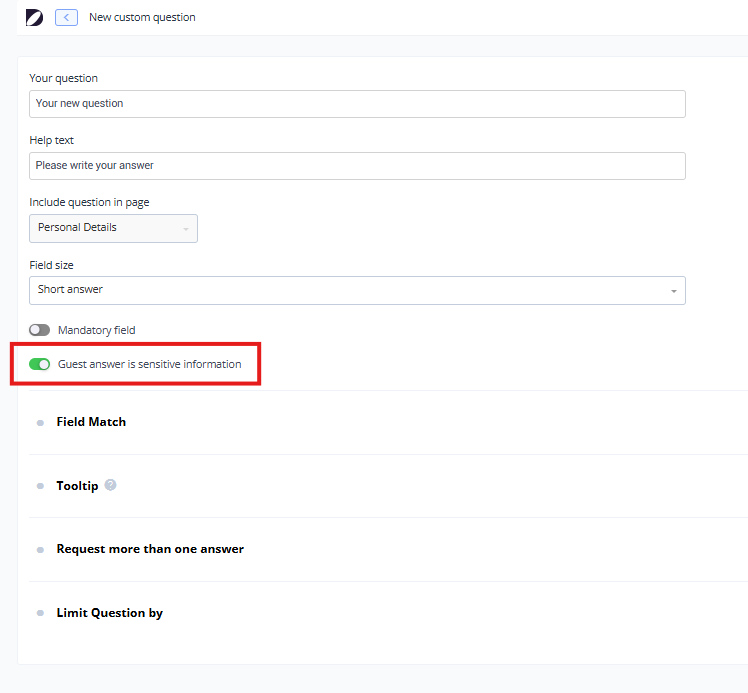Click the arrow in Personal Details dropdown
Viewport: 748px width, 693px height.
point(185,229)
